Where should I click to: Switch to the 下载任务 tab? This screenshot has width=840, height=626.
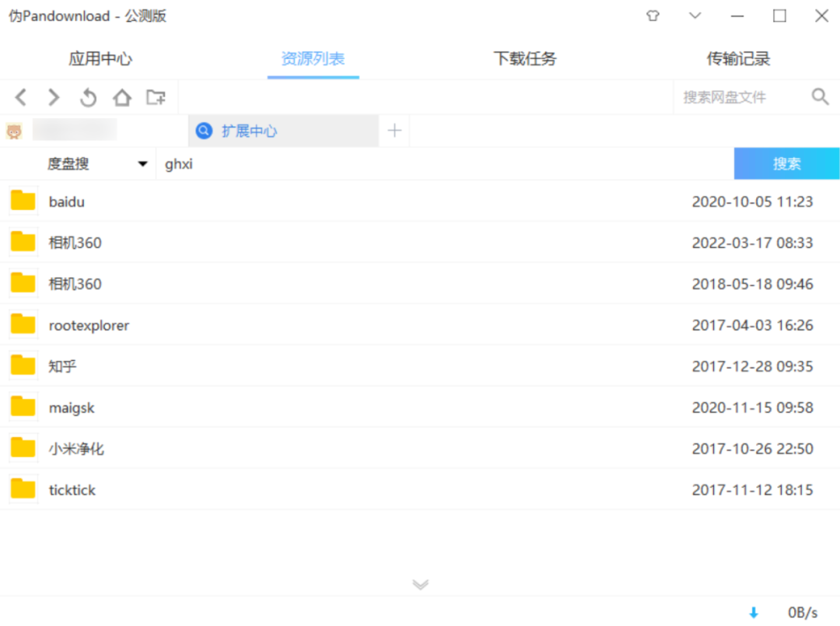[525, 58]
